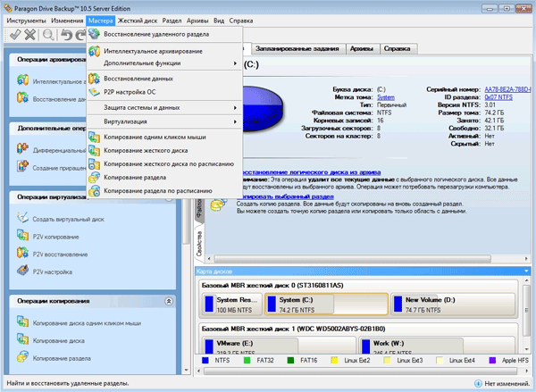Switch to Запланированные задания tab
This screenshot has height=392, width=536.
point(297,48)
